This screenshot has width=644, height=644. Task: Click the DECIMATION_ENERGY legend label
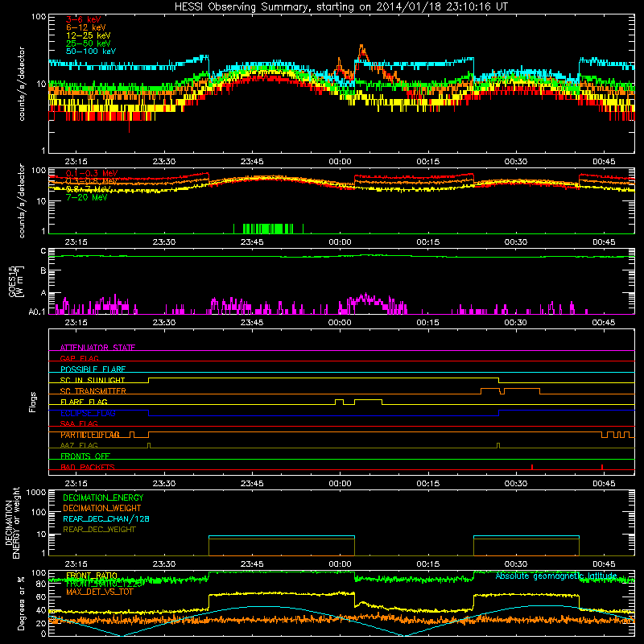pos(103,497)
